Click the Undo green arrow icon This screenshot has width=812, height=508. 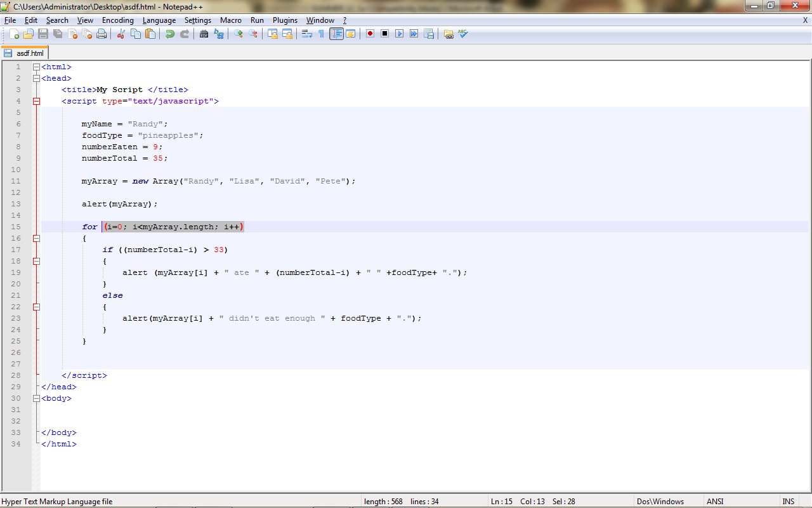pos(169,34)
